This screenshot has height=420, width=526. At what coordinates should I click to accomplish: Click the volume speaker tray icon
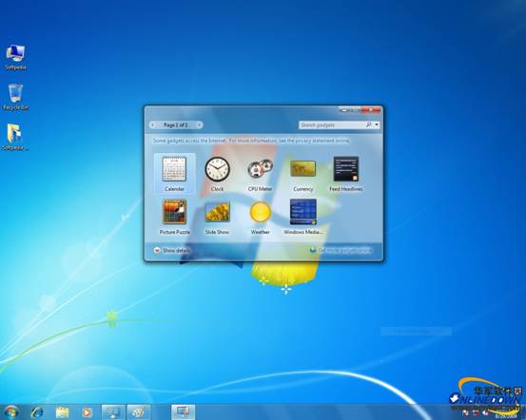coord(485,413)
